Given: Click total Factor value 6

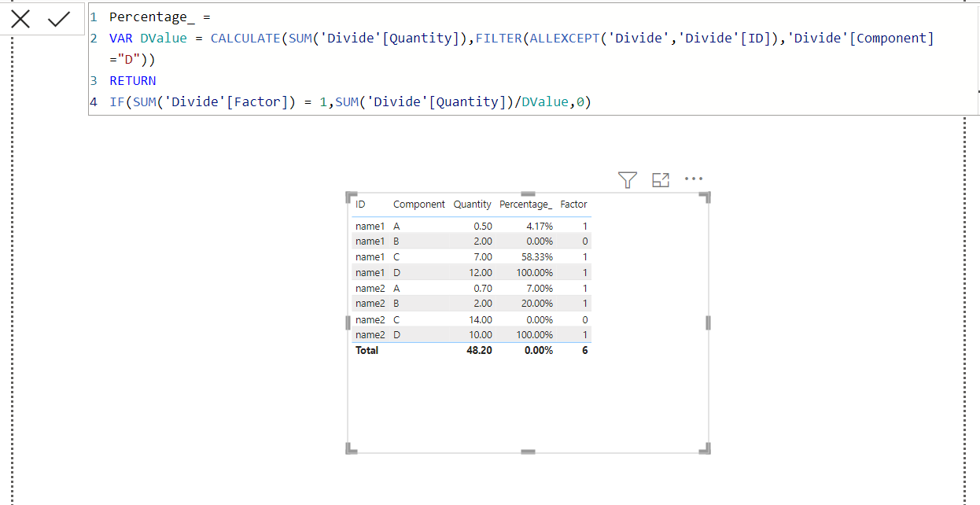Looking at the screenshot, I should (584, 350).
